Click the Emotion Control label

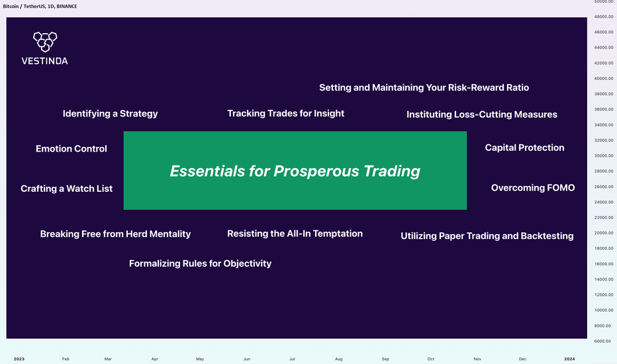71,149
